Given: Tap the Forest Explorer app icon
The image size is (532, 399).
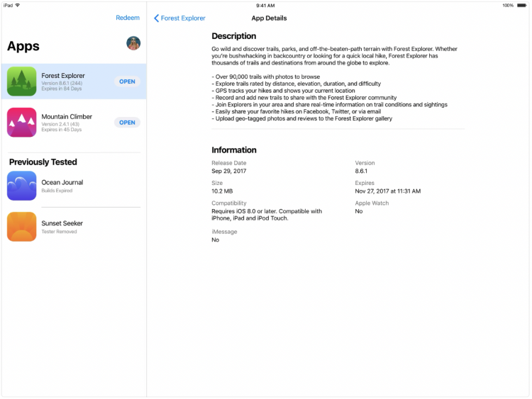Looking at the screenshot, I should pos(21,82).
